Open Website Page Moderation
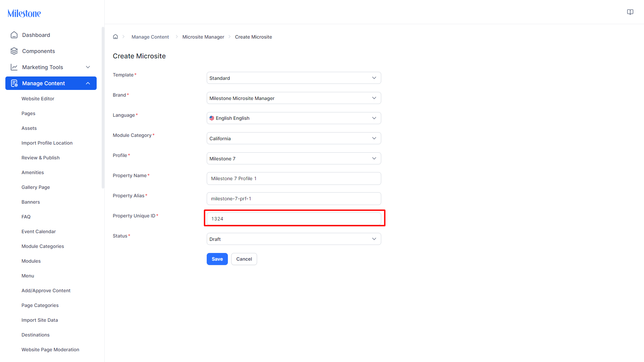644x362 pixels. click(x=50, y=350)
